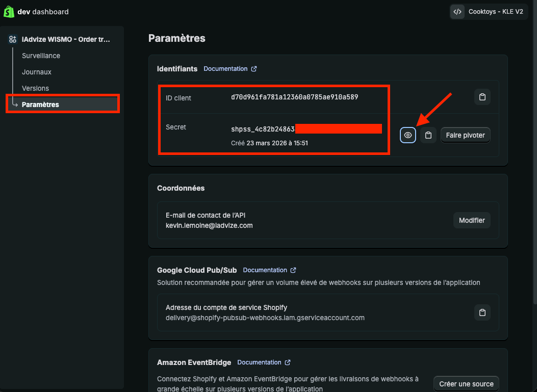Click external-link icon beside Amazon EventBridge Documentation

(x=288, y=362)
